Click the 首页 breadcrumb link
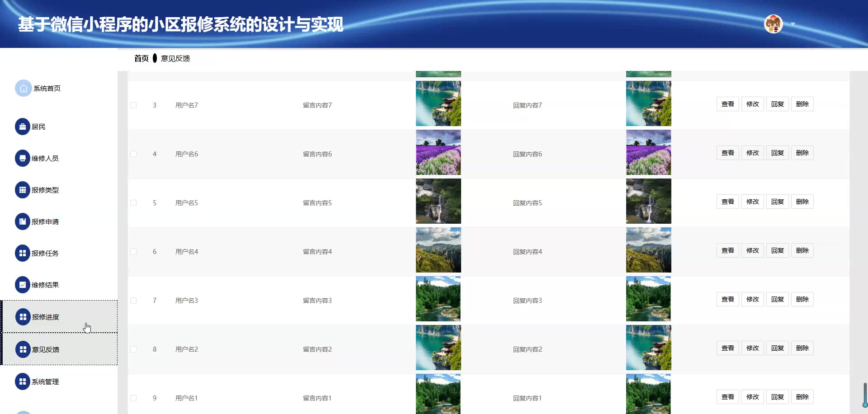Viewport: 868px width, 414px height. pyautogui.click(x=142, y=58)
